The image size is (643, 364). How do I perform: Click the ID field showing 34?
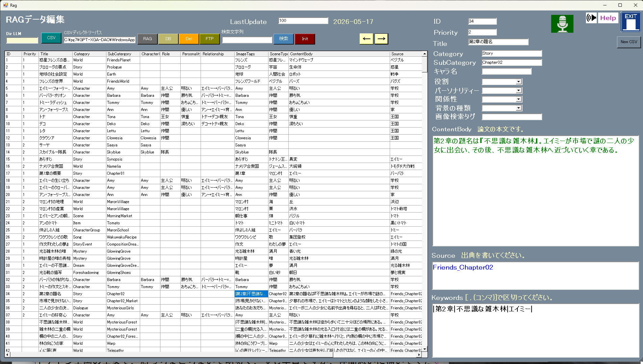(482, 21)
